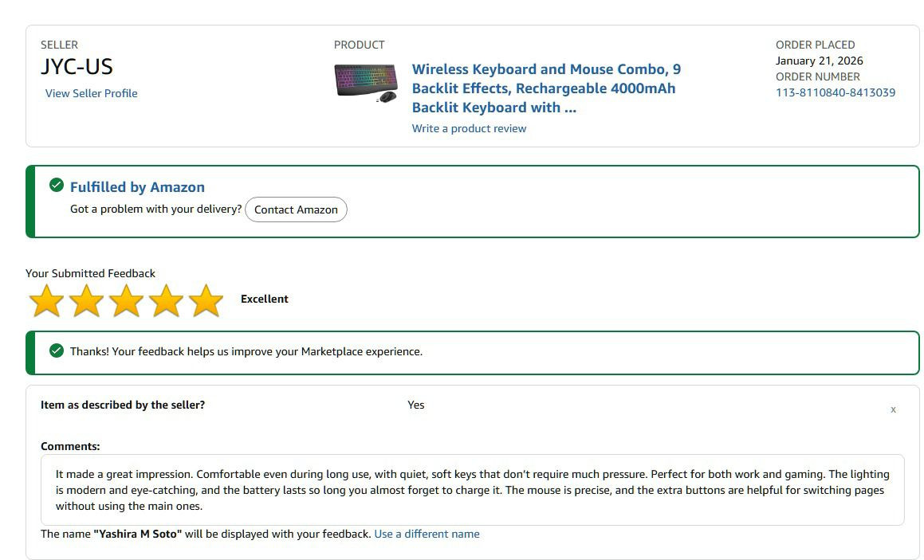This screenshot has height=560, width=924.
Task: Click the green checkmark beside Fulfilled by Amazon
Action: (x=57, y=185)
